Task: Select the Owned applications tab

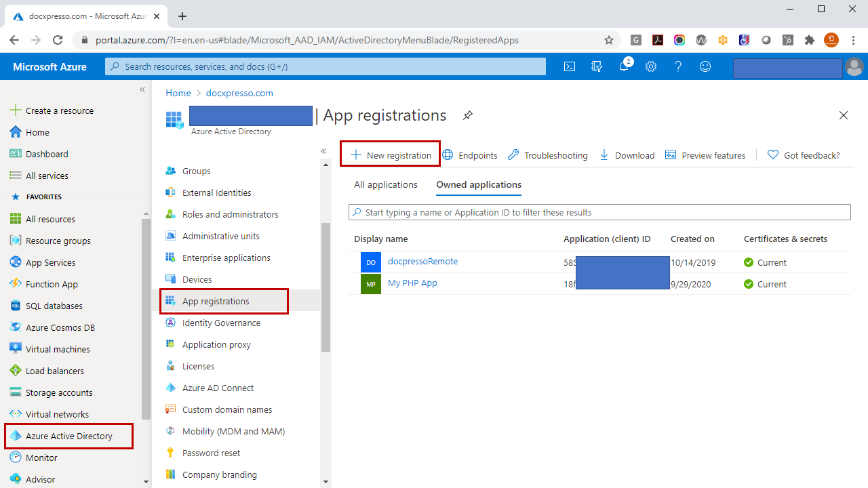Action: coord(479,184)
